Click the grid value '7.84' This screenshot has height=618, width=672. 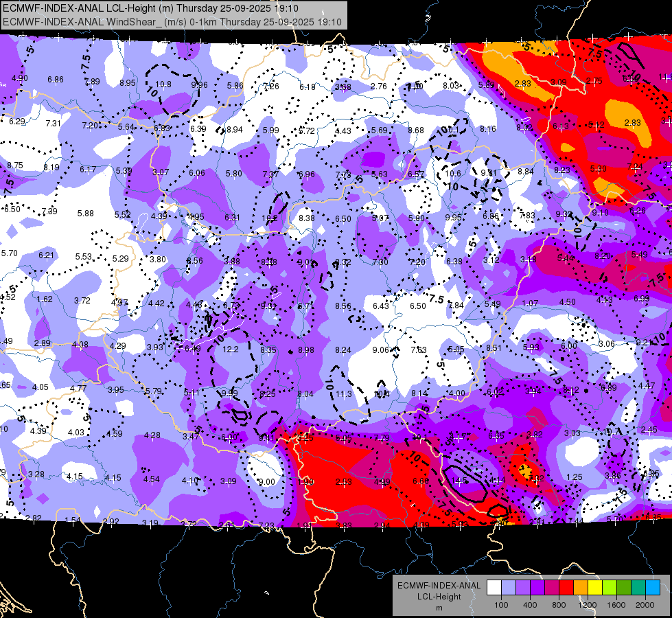click(456, 305)
